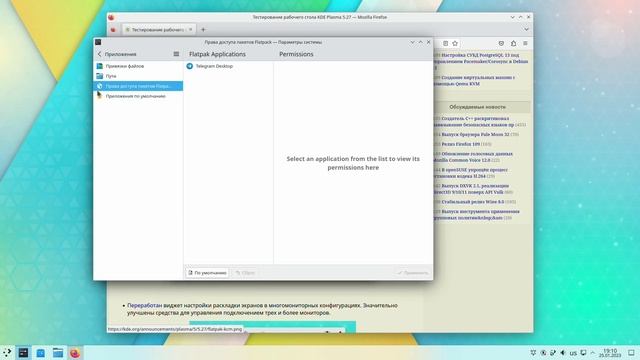
Task: Click the Применить apply button
Action: coord(413,273)
